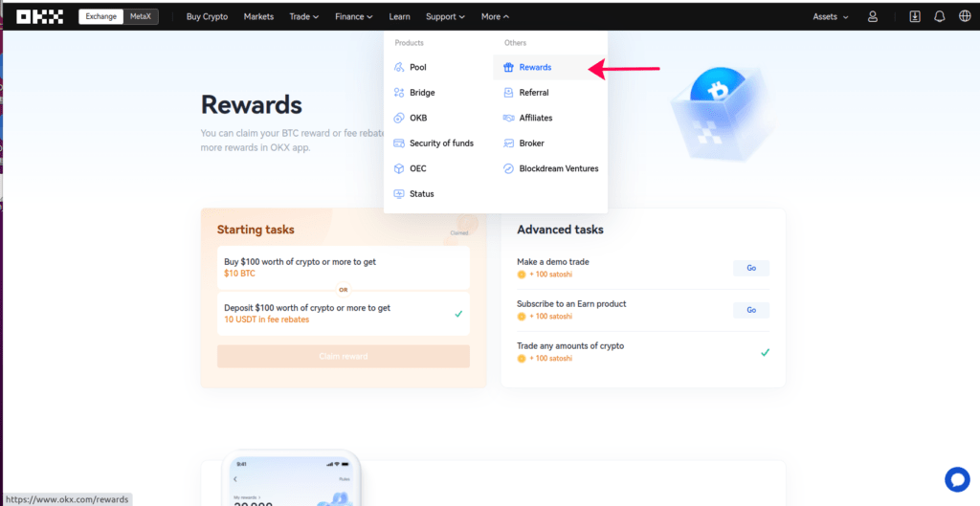
Task: Click the Rewards gift icon
Action: pyautogui.click(x=509, y=68)
